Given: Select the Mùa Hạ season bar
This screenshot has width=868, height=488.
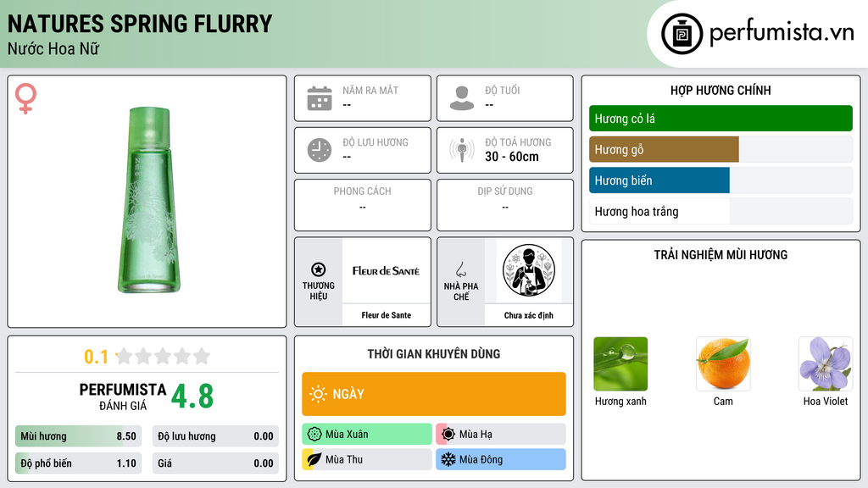Looking at the screenshot, I should [501, 435].
